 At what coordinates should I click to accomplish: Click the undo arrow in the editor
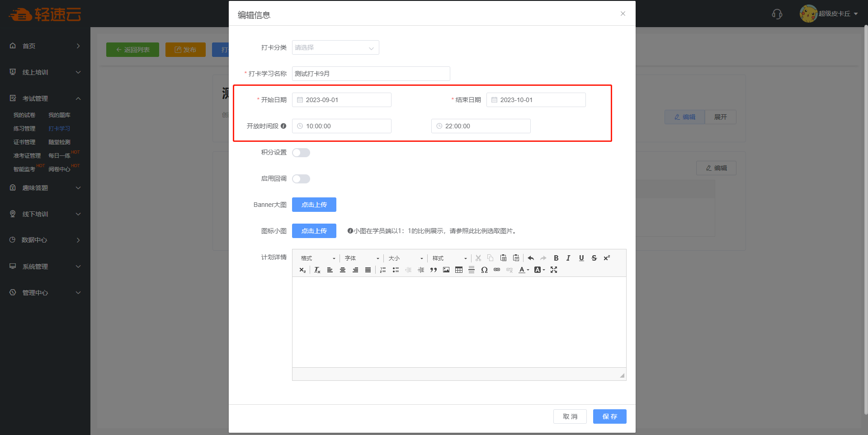(531, 258)
